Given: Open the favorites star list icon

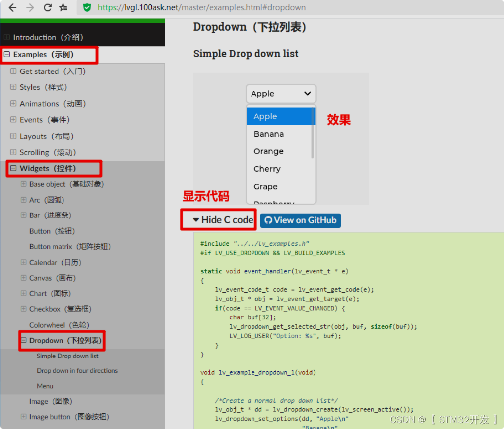Looking at the screenshot, I should tap(63, 7).
